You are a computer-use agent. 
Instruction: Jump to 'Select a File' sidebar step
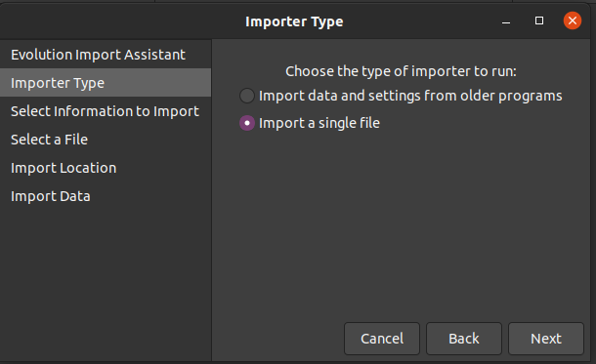(x=106, y=140)
